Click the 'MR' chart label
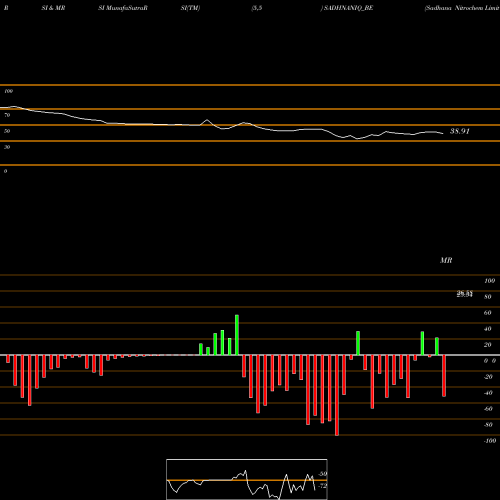 pyautogui.click(x=446, y=260)
